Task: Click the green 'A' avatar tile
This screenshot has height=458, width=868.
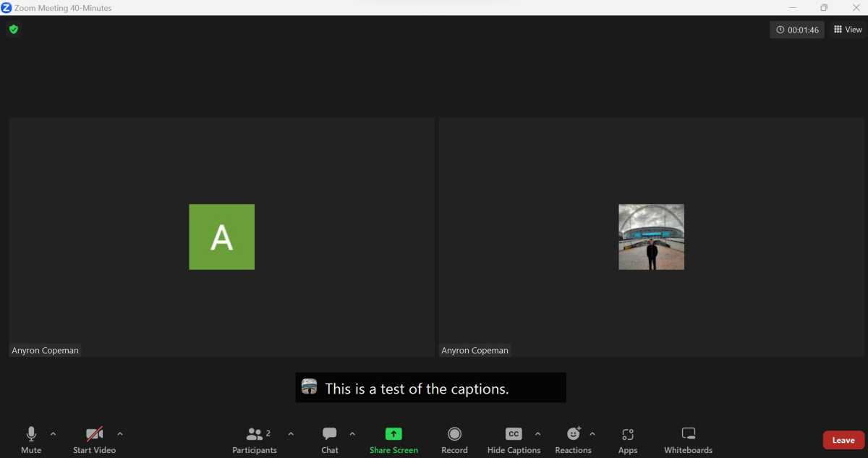Action: (x=221, y=237)
